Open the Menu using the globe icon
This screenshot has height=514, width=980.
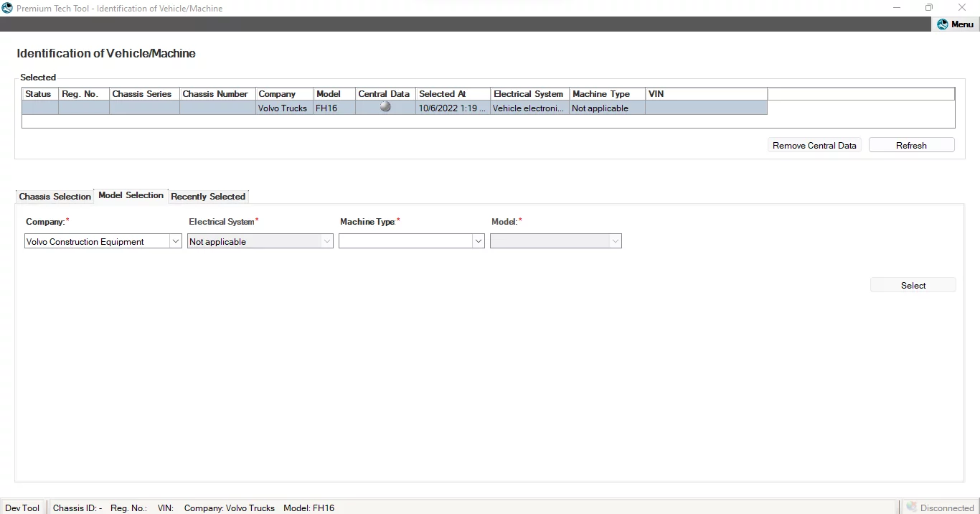[x=943, y=24]
